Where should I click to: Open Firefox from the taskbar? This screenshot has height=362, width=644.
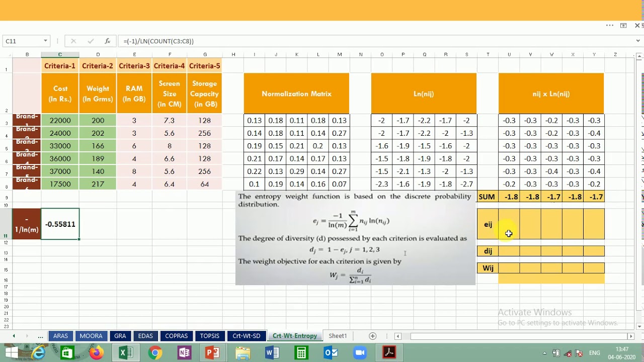(96, 353)
